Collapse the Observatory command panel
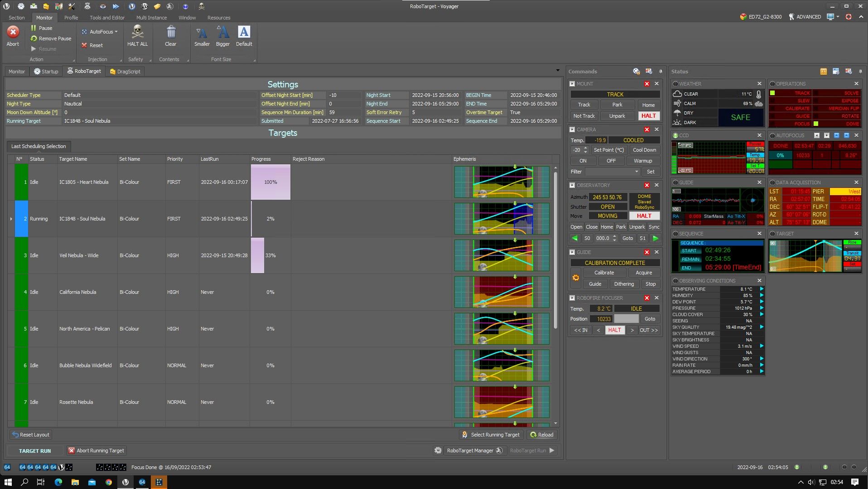Viewport: 868px width, 489px height. pos(573,185)
